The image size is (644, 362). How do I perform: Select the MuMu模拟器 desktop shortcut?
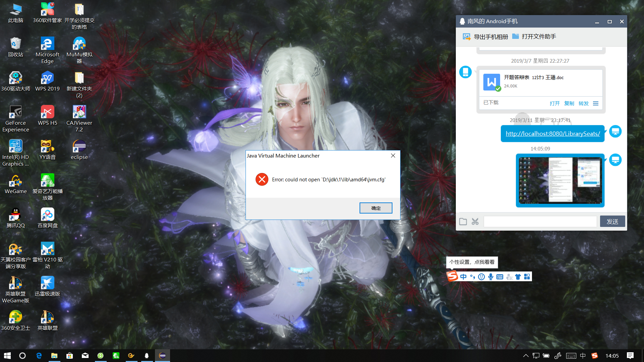click(x=79, y=50)
